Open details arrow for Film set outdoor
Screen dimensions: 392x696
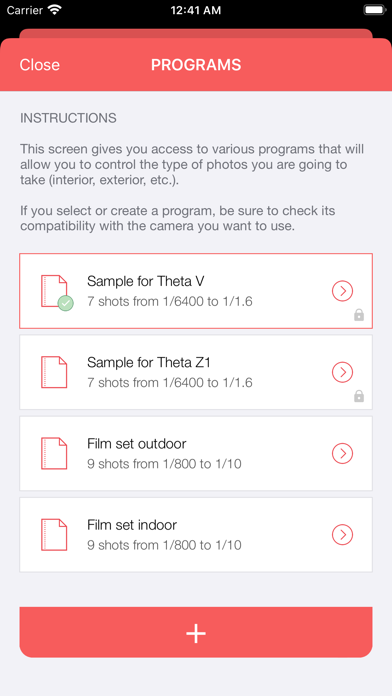coord(342,453)
